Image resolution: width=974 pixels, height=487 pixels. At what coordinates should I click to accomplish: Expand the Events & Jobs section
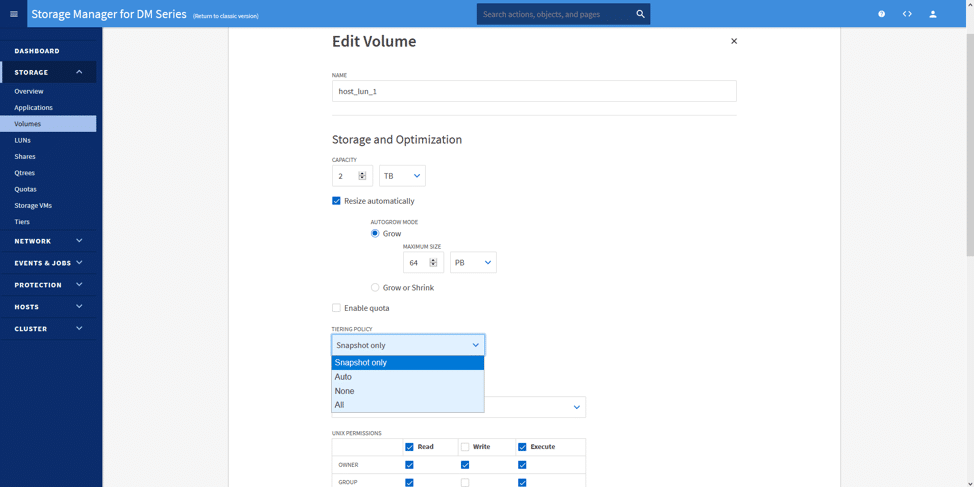coord(79,263)
